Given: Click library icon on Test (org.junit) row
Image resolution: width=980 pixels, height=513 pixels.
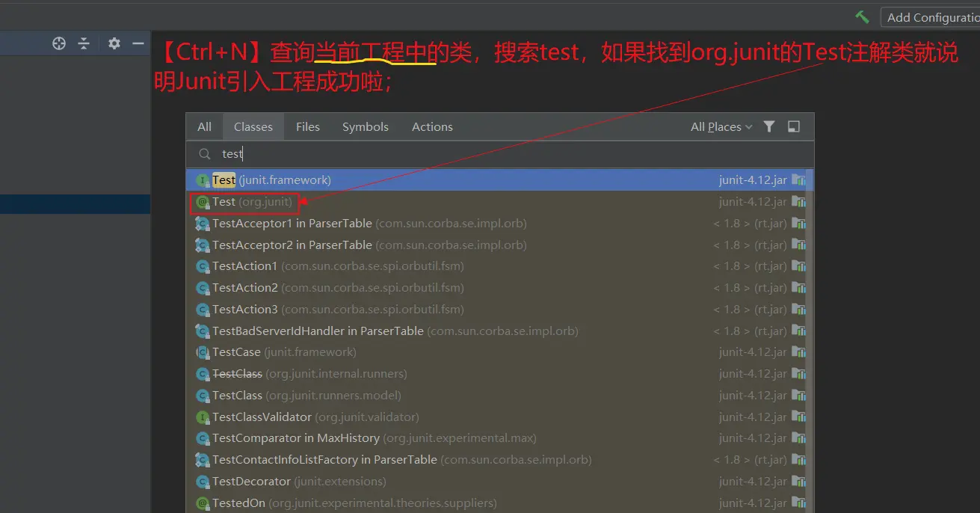Looking at the screenshot, I should pos(799,202).
